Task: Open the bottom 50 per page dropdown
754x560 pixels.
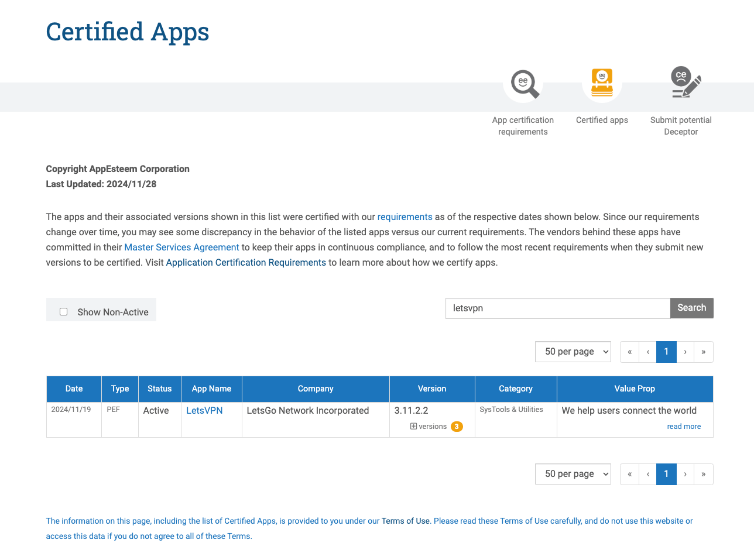Action: pos(573,474)
